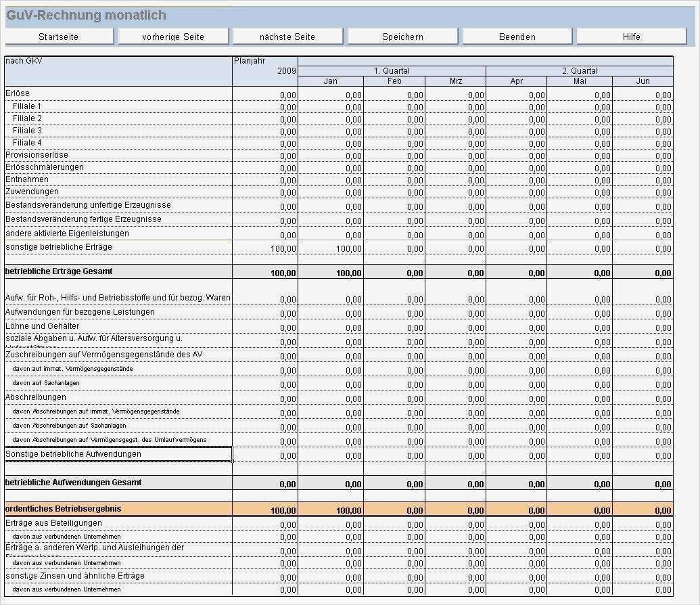Click the 1. Quartal header
The image size is (700, 605).
coord(392,71)
